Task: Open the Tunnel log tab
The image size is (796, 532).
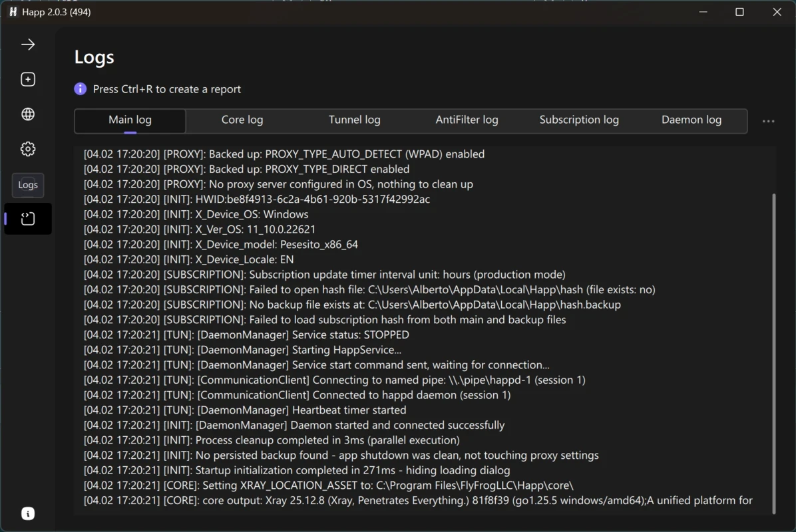Action: 354,120
